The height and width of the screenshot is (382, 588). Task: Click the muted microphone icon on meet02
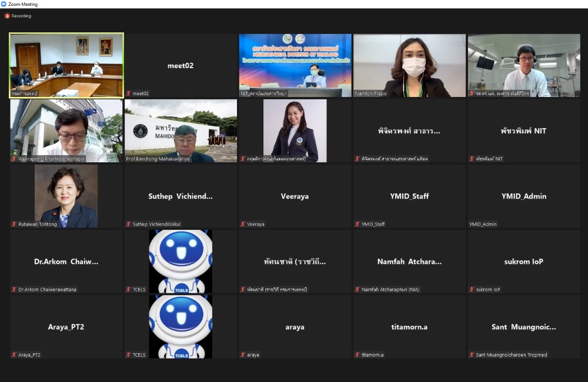point(129,93)
